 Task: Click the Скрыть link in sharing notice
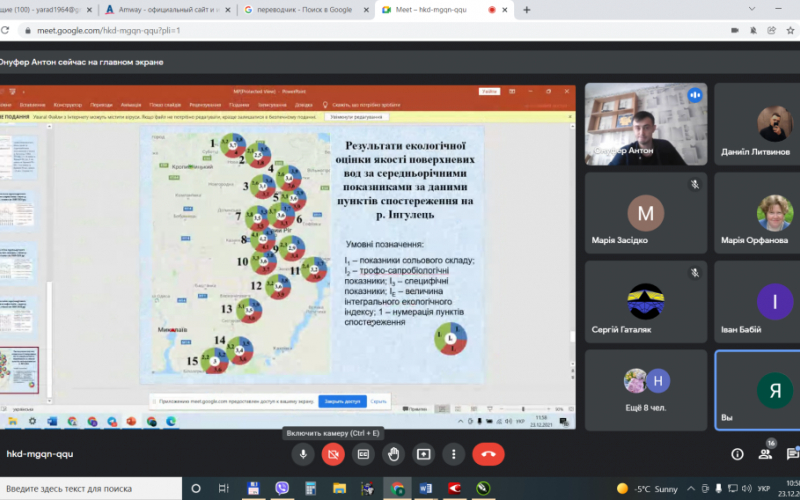[x=378, y=401]
